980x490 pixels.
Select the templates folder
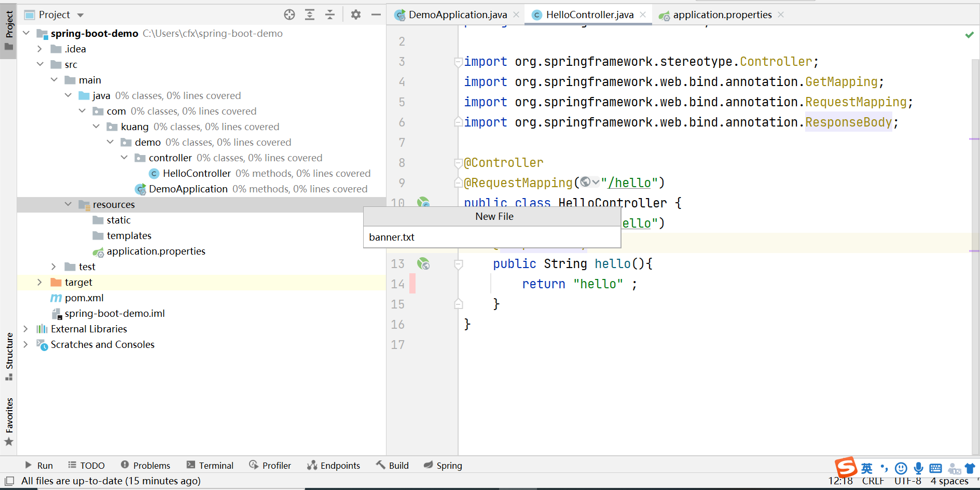tap(129, 235)
